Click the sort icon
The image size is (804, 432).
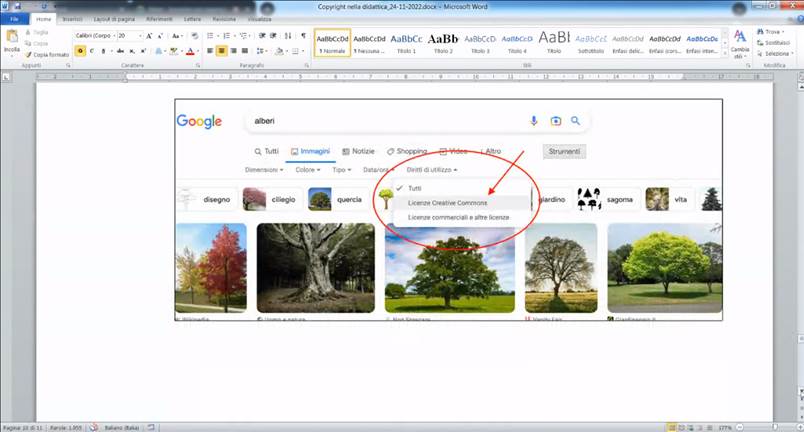[x=288, y=36]
